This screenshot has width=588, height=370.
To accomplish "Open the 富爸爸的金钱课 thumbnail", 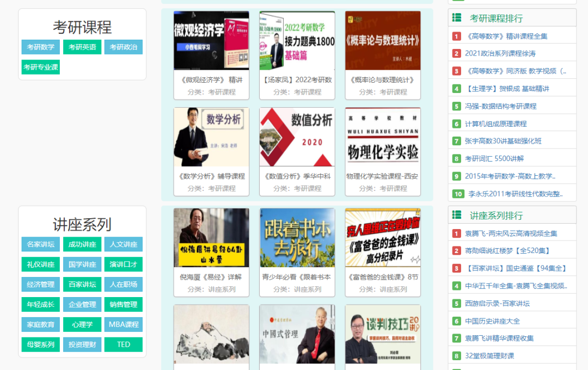I will (383, 238).
